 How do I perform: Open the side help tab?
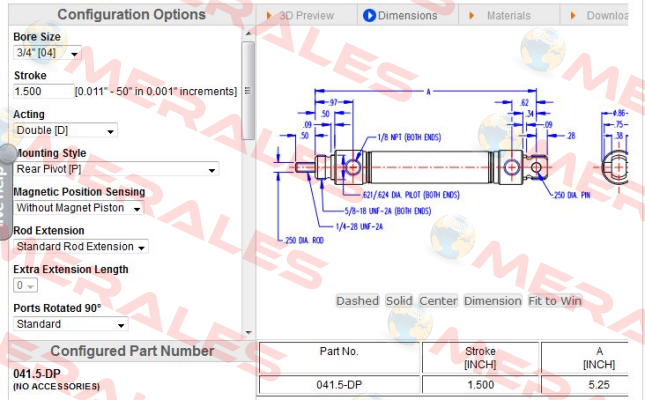coord(6,192)
